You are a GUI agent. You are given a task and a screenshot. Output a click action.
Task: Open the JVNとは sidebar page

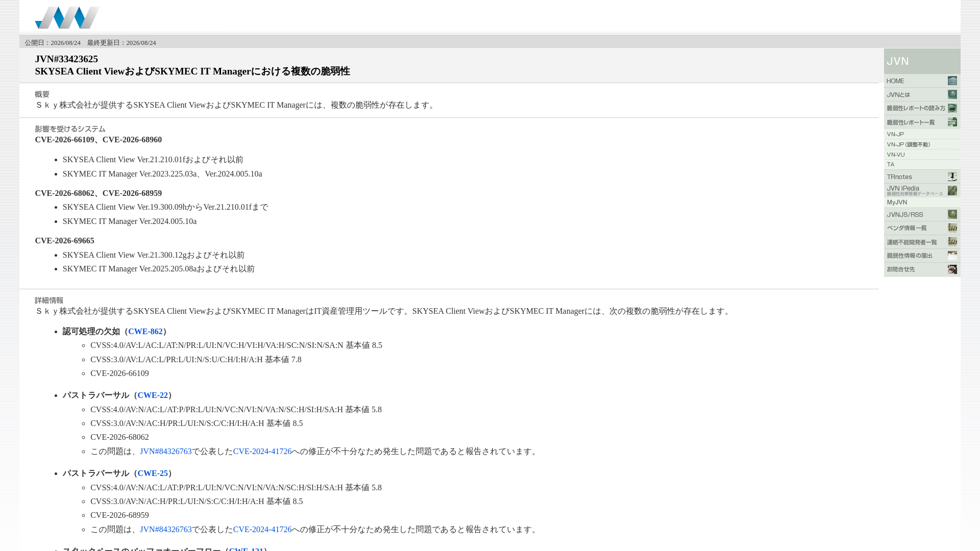click(x=922, y=94)
